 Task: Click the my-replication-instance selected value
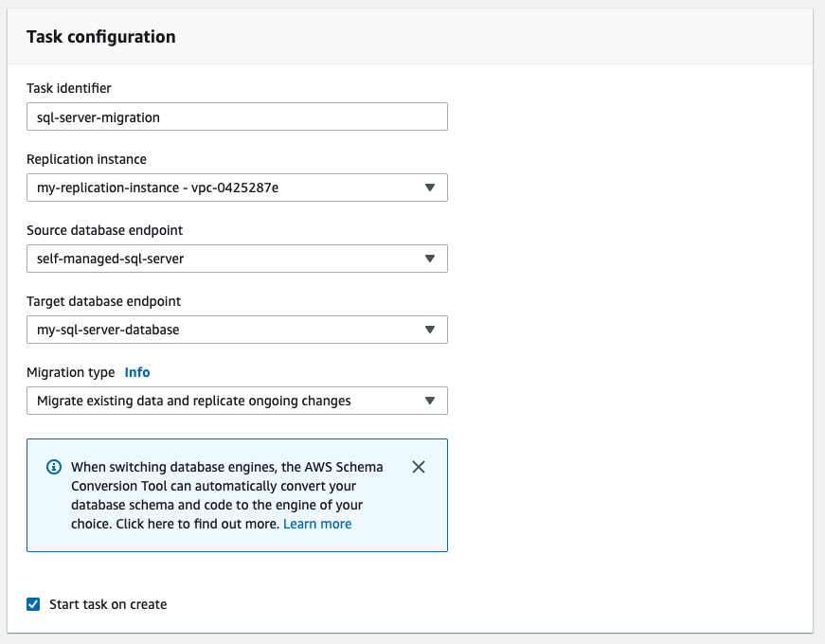[x=157, y=188]
